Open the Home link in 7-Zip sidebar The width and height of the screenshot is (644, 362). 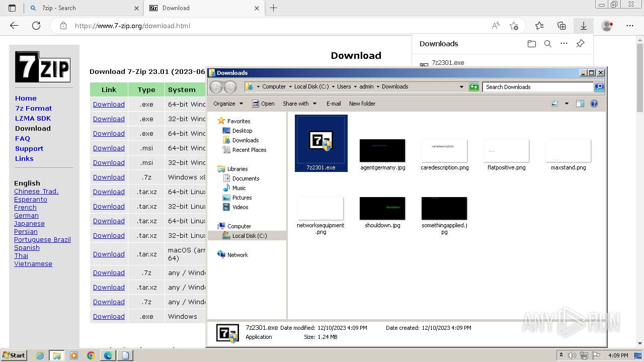click(x=26, y=98)
